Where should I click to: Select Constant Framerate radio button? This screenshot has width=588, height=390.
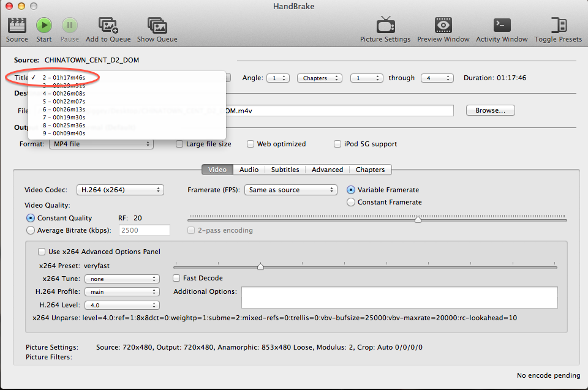351,202
